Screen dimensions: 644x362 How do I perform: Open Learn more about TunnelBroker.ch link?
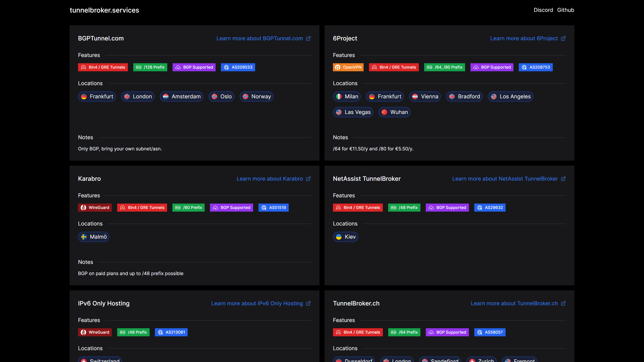point(514,303)
